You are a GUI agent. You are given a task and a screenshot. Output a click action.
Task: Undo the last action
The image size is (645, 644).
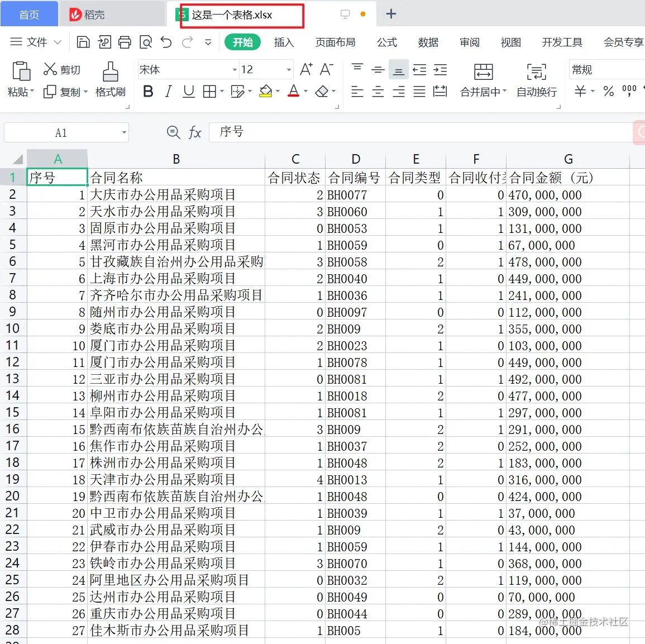[x=166, y=42]
